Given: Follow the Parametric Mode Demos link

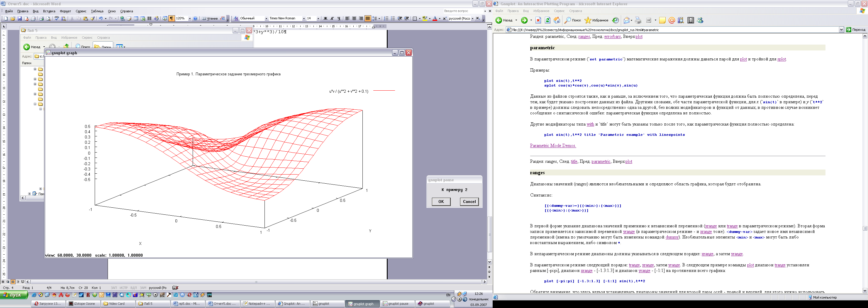Looking at the screenshot, I should click(x=553, y=145).
